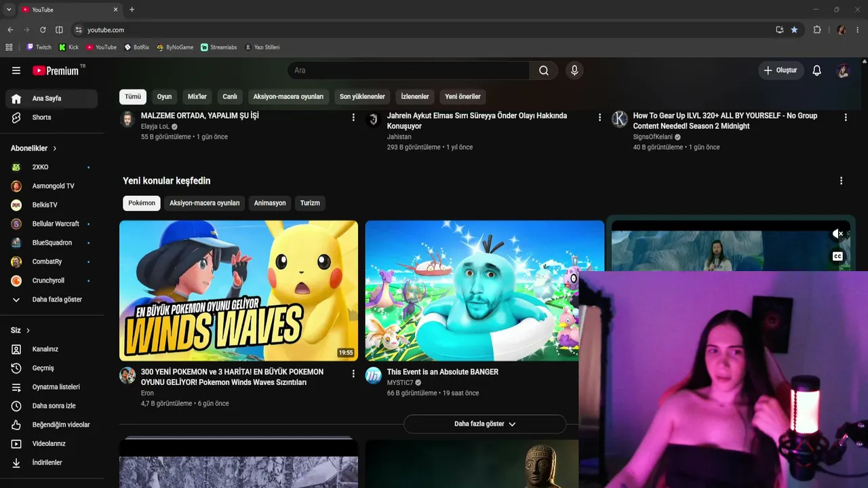Open Crunchyroll subscription channel
Viewport: 868px width, 488px height.
tap(52, 281)
